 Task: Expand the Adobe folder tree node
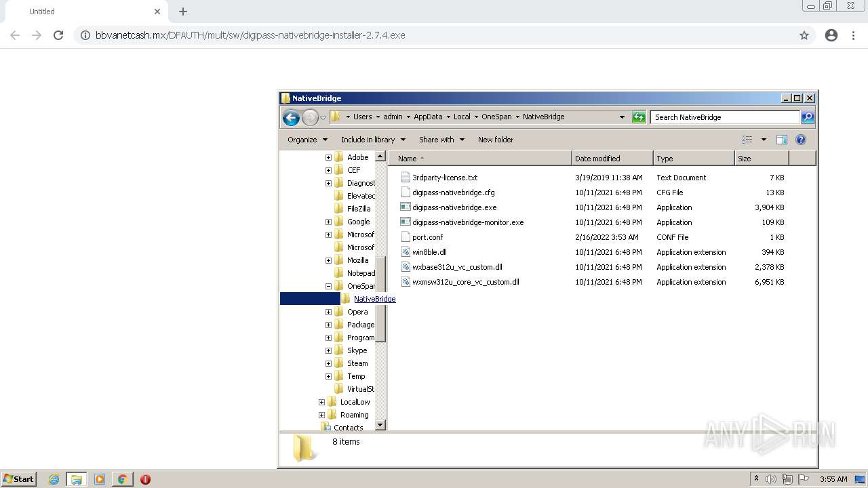[x=328, y=157]
